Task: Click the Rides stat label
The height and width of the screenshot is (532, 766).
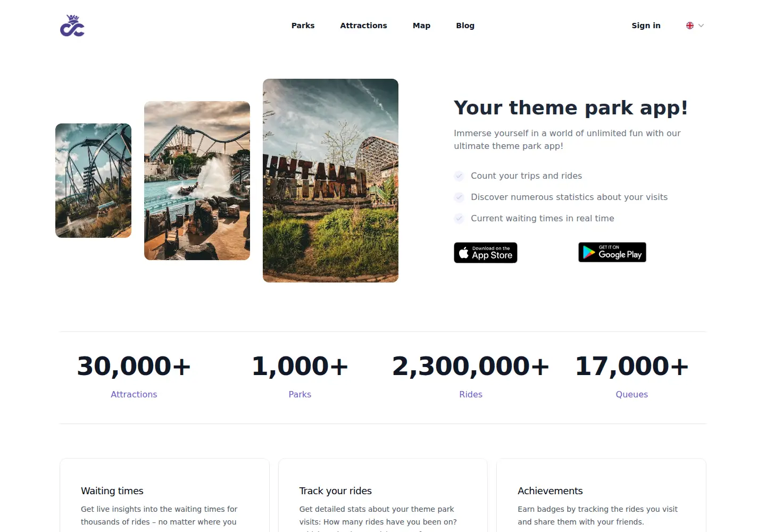Action: click(471, 394)
